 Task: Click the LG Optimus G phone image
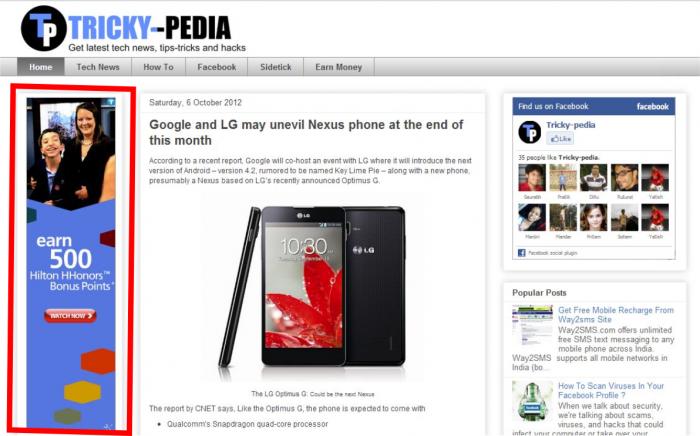tap(312, 287)
